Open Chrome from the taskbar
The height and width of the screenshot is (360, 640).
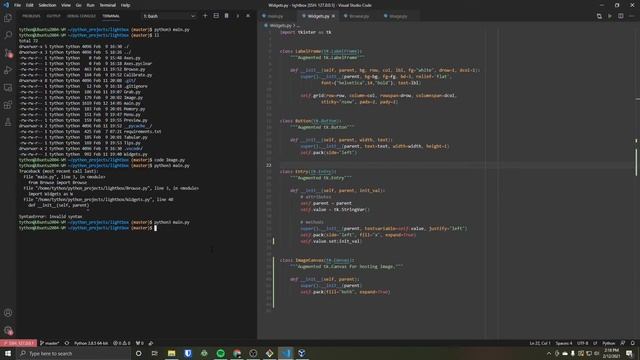click(x=237, y=353)
